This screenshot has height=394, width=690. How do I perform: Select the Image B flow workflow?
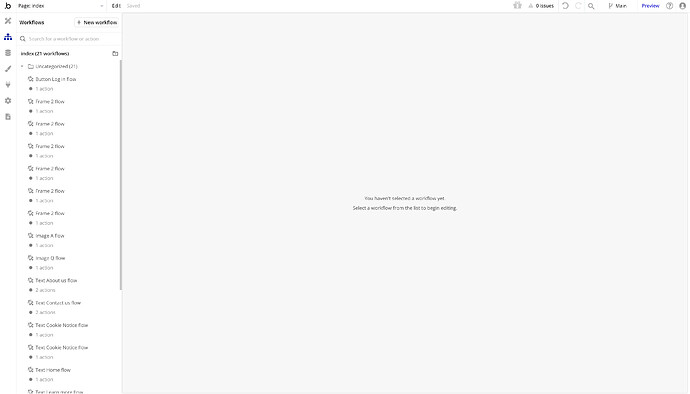50,258
